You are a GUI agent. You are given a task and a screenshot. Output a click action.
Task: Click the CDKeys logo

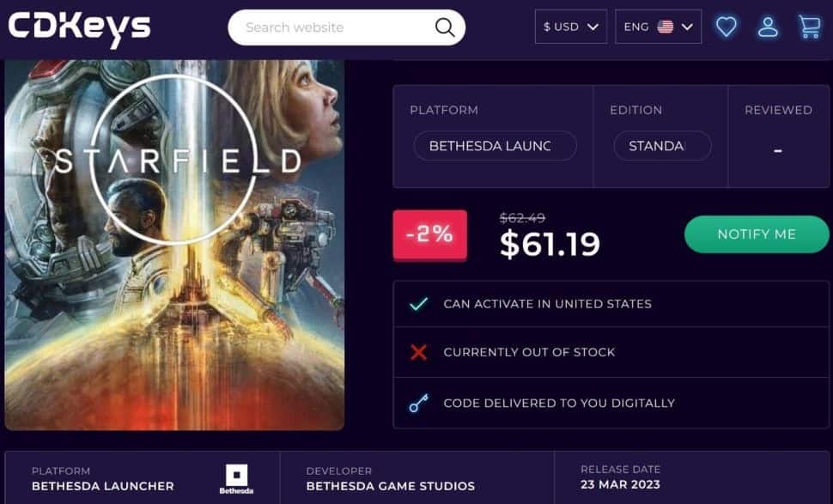pos(79,27)
